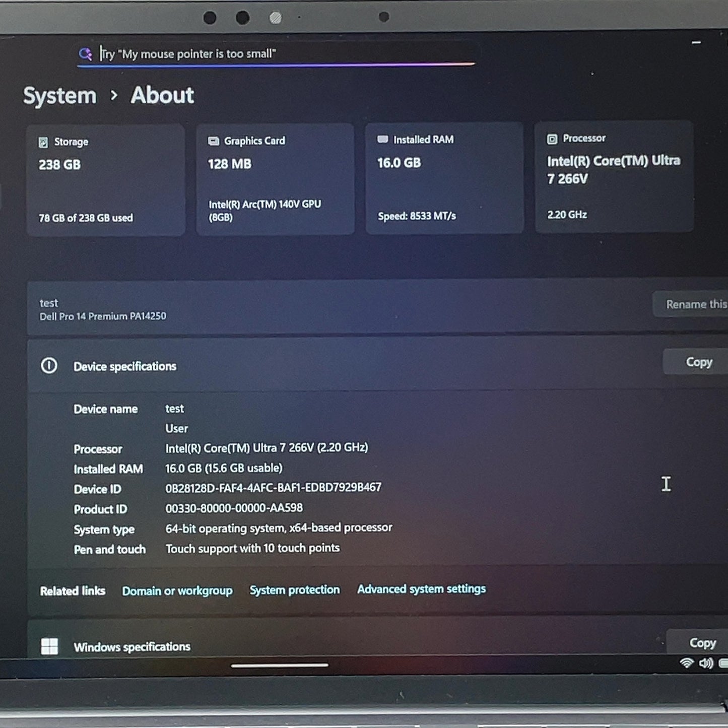Image resolution: width=728 pixels, height=728 pixels.
Task: Open volume control in system tray
Action: coord(706,663)
